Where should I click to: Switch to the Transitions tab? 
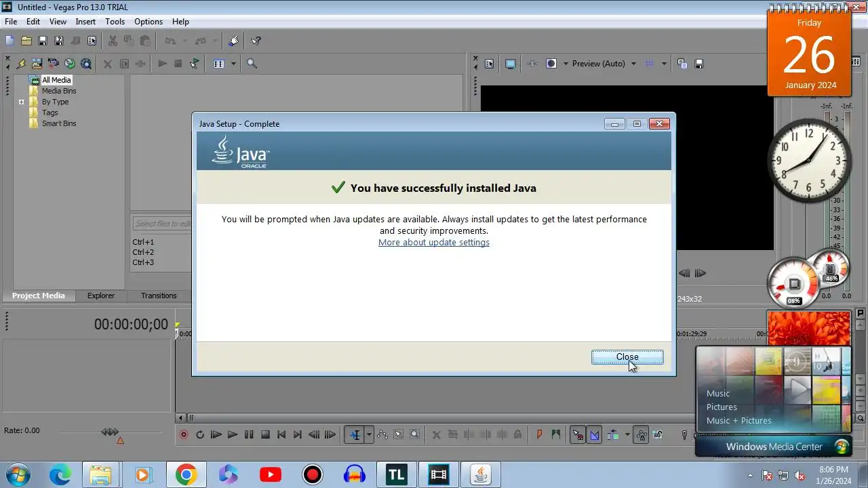coord(159,296)
